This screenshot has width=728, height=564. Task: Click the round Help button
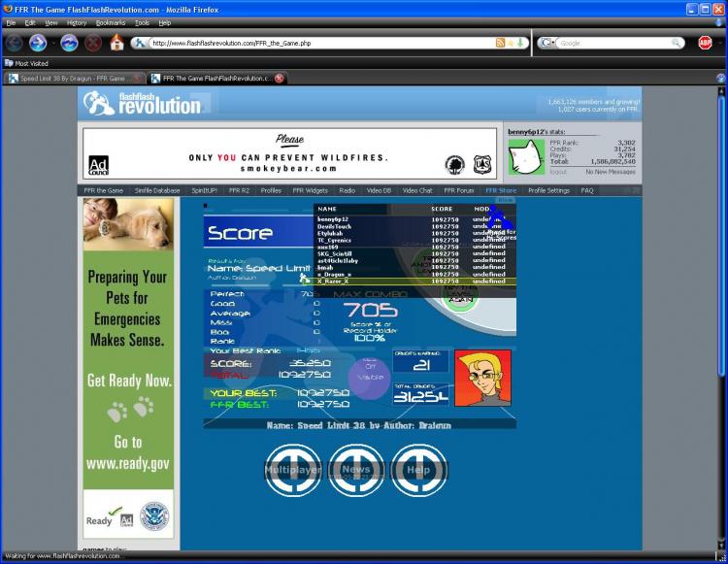tap(418, 470)
